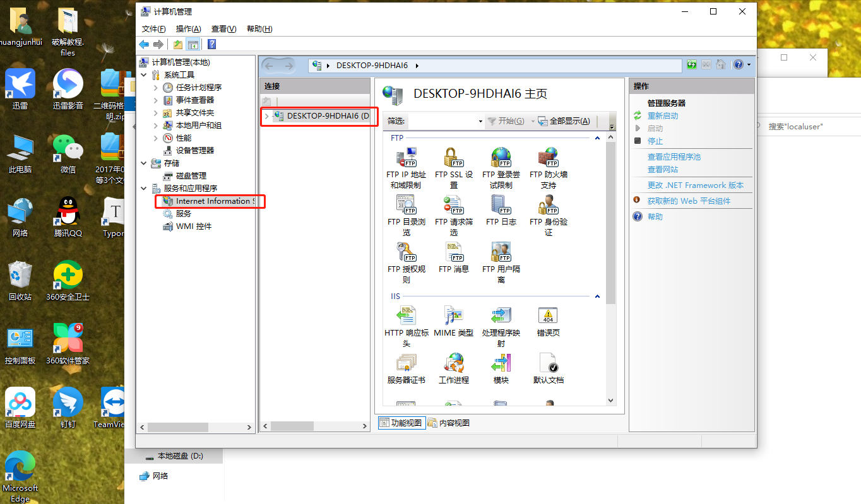Viewport: 861px width, 504px height.
Task: Open the FTP IP 地址和域限制 feature
Action: click(407, 168)
